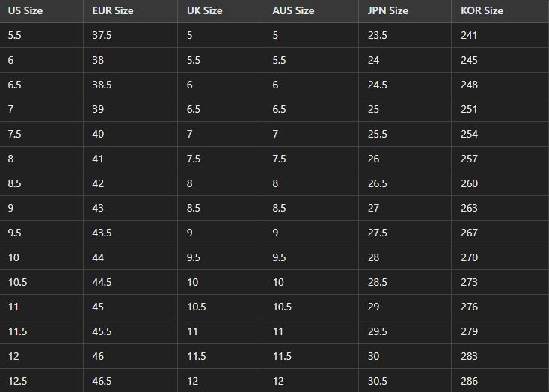This screenshot has width=549, height=392.
Task: Select the KOR size 241 cell
Action: click(469, 36)
